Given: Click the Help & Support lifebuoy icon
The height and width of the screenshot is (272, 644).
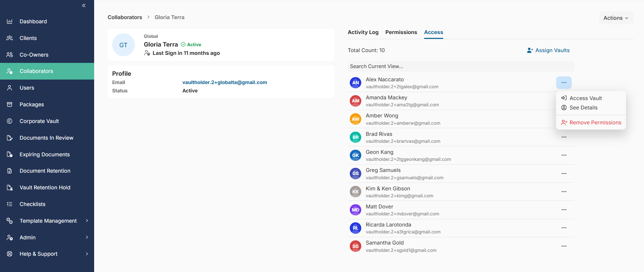Looking at the screenshot, I should click(10, 254).
